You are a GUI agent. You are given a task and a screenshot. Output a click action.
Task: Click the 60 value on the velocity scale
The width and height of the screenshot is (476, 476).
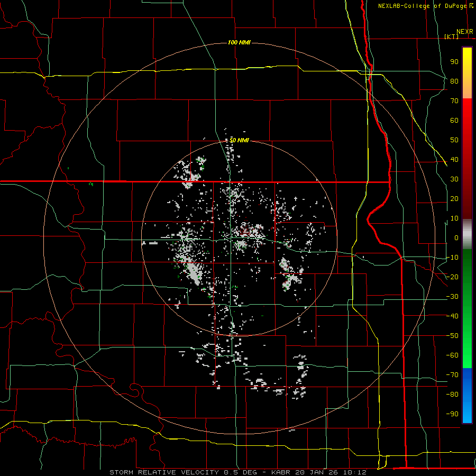point(454,120)
